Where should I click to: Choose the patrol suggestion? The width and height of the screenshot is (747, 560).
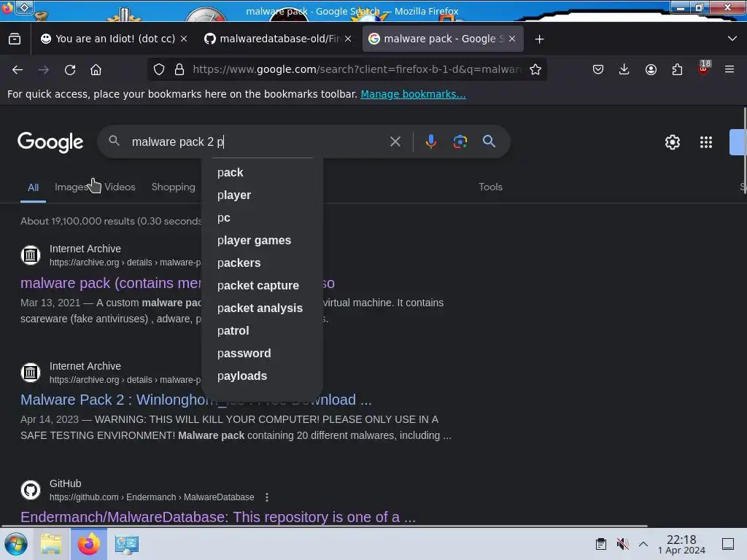click(x=262, y=331)
